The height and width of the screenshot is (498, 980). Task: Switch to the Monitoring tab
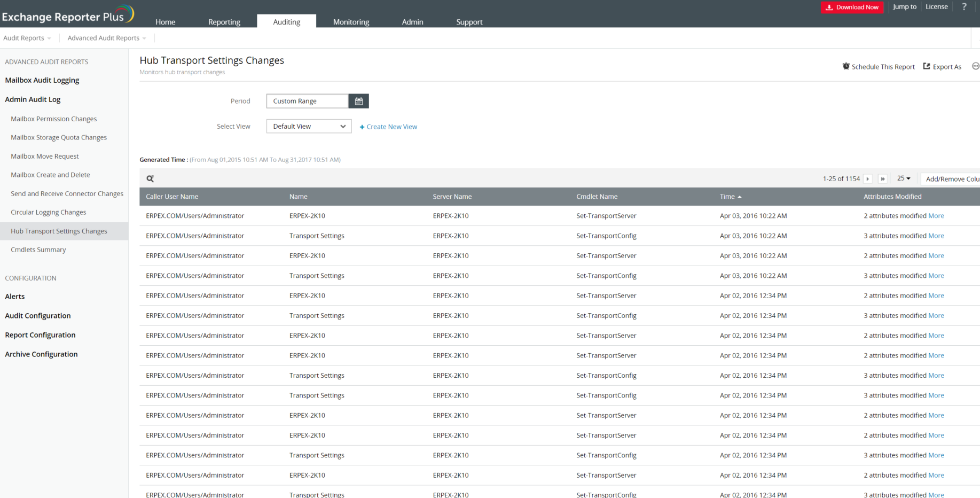(x=351, y=22)
